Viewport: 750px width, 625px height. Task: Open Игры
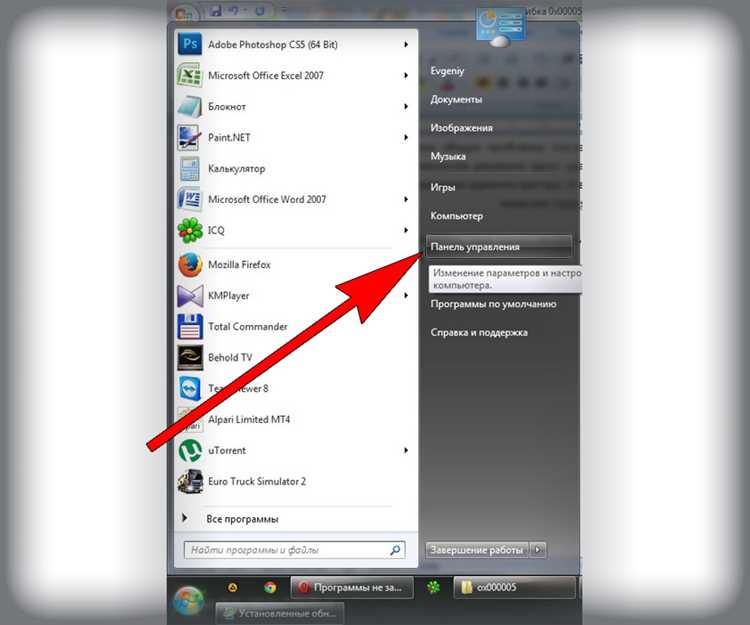click(442, 187)
